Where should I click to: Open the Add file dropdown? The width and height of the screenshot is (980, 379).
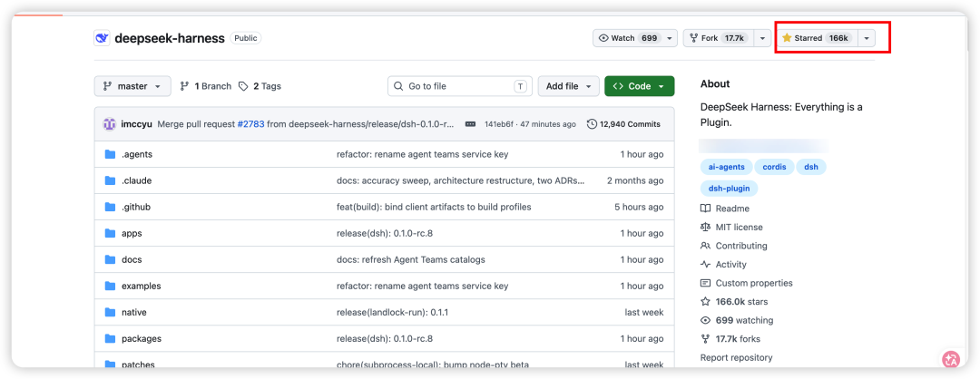(569, 86)
